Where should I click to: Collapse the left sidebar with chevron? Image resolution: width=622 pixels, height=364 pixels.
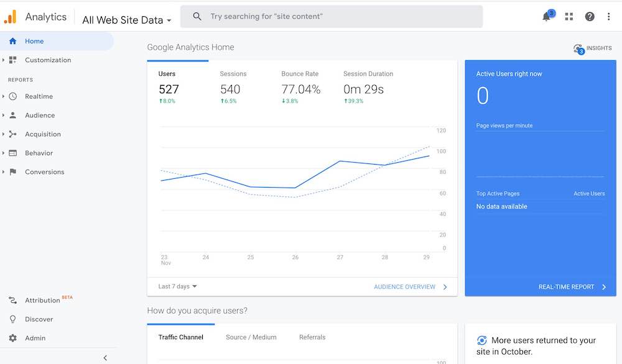click(x=105, y=358)
